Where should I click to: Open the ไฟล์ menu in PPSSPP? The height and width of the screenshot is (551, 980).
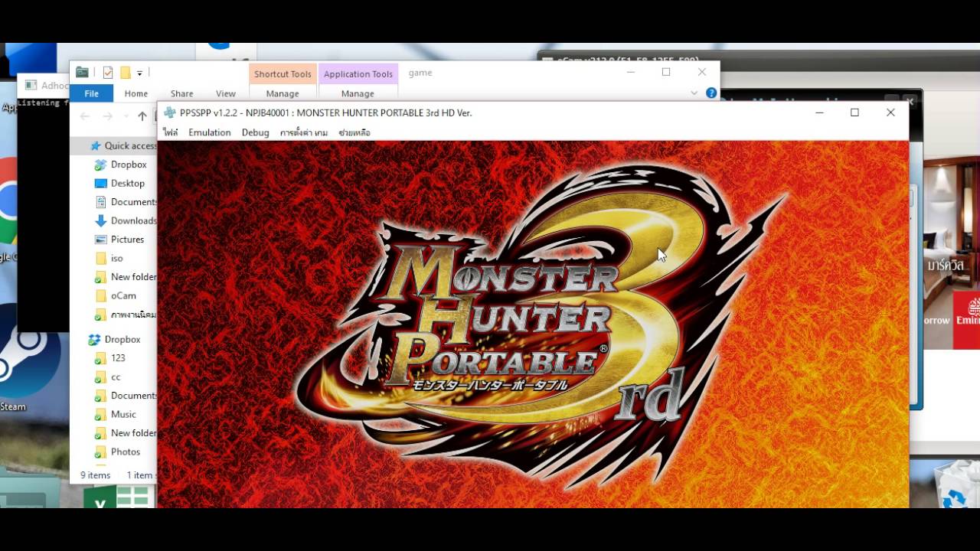[x=170, y=132]
